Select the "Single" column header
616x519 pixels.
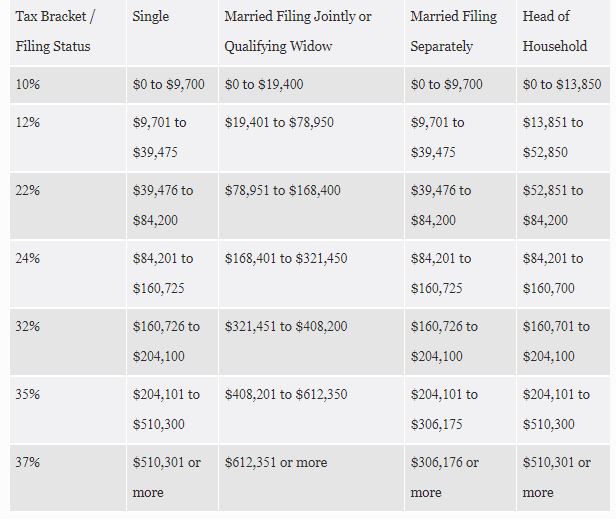click(x=151, y=18)
